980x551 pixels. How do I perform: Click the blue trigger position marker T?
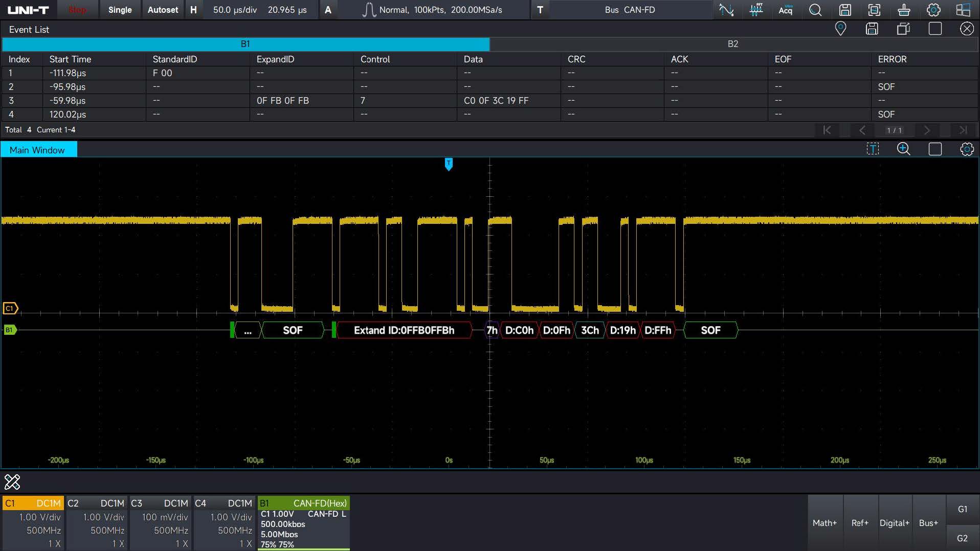449,164
